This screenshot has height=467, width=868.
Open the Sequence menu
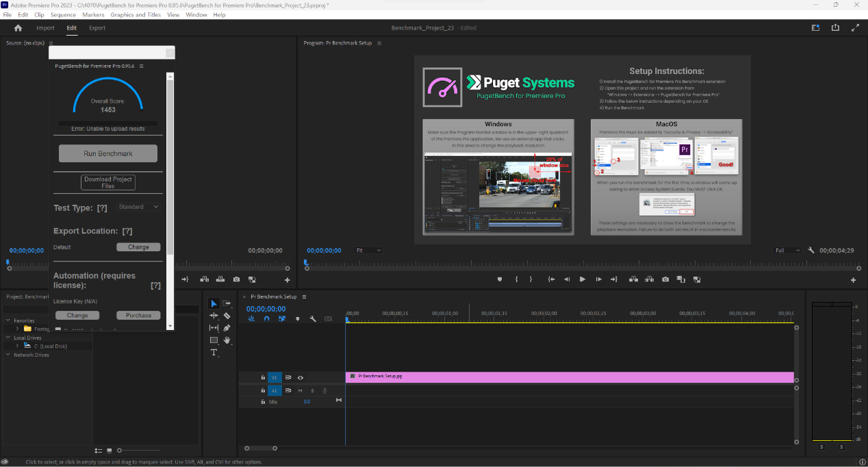63,14
